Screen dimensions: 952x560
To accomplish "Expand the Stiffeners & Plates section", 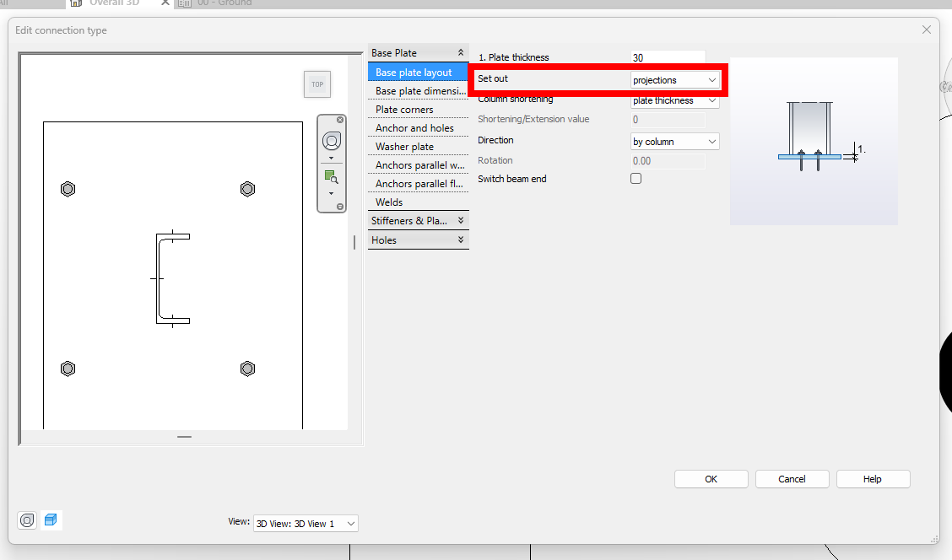I will 418,220.
